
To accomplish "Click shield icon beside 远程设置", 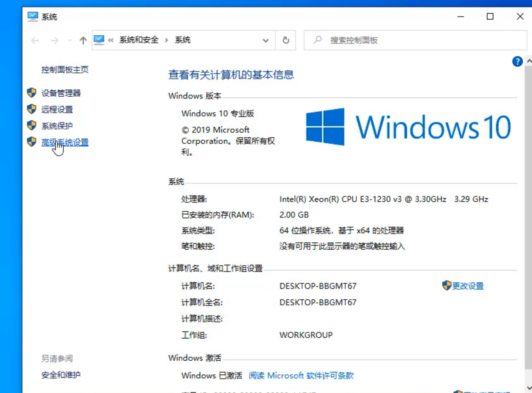I will tap(32, 109).
